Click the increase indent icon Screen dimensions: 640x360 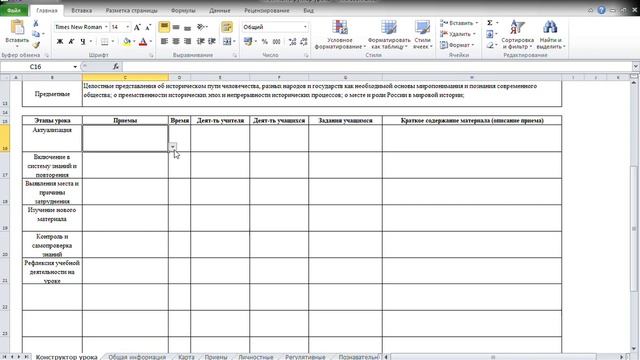pos(212,41)
